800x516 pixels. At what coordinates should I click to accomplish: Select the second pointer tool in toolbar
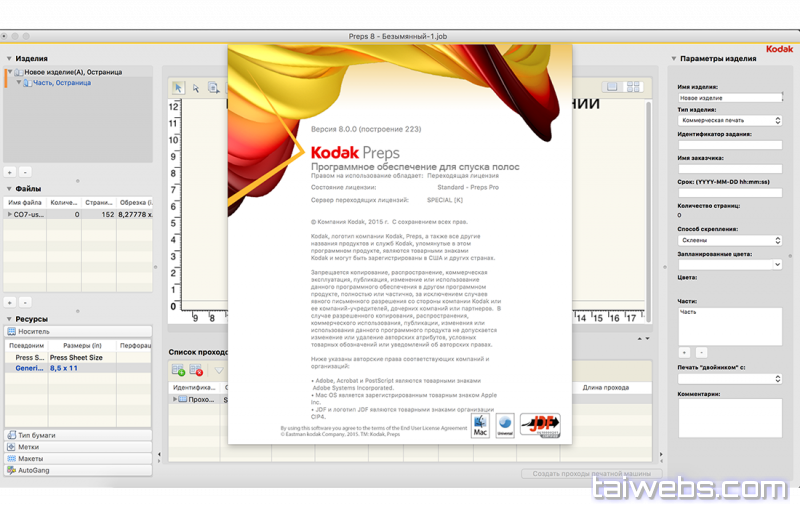[196, 88]
